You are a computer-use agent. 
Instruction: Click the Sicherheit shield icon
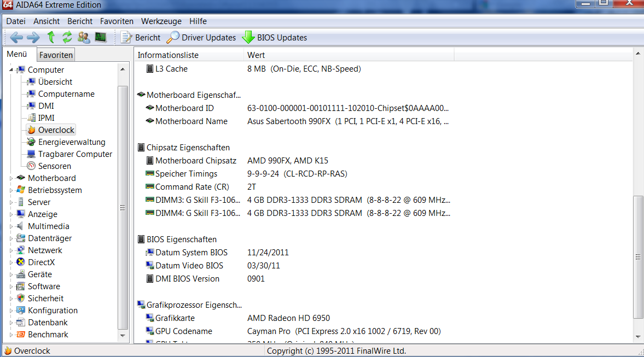[x=21, y=298]
